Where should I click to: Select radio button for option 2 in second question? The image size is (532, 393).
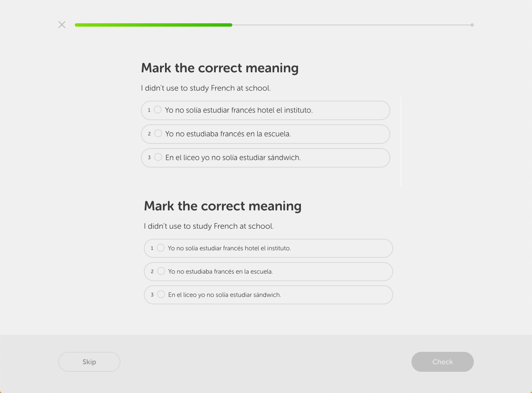(161, 271)
